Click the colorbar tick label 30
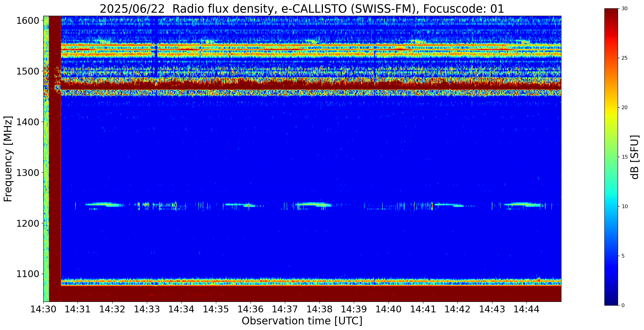The width and height of the screenshot is (644, 330). 625,9
